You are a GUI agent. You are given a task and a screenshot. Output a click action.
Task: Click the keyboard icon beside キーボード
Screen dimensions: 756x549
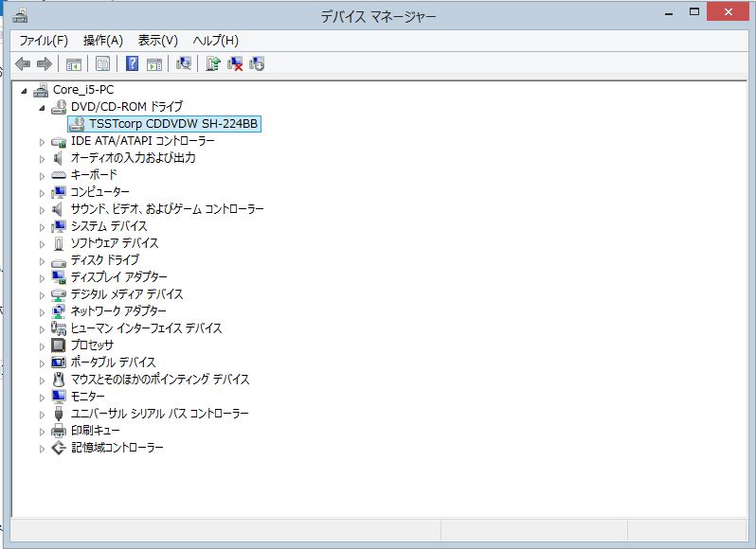coord(59,175)
